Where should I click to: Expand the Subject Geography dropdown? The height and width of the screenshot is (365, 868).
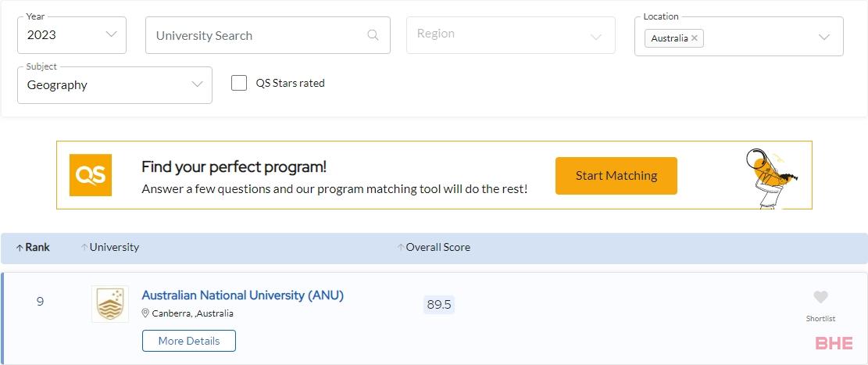click(x=115, y=84)
